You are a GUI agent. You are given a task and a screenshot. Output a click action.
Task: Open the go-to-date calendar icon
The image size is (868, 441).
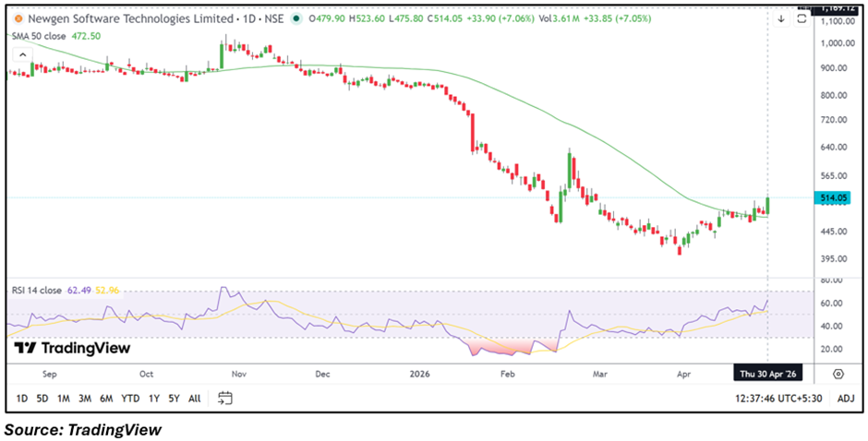coord(225,399)
